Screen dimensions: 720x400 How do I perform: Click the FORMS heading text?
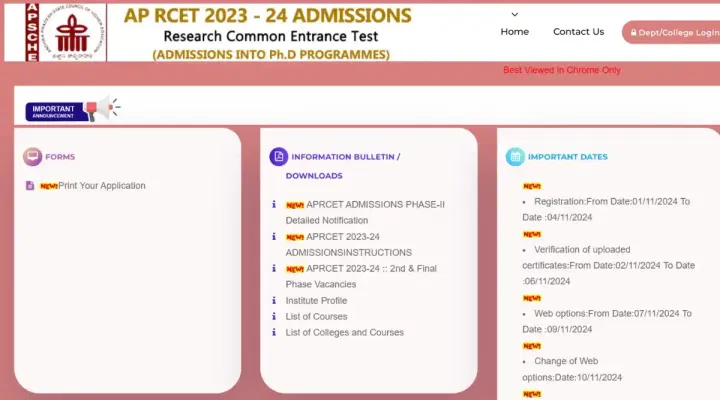click(x=60, y=157)
